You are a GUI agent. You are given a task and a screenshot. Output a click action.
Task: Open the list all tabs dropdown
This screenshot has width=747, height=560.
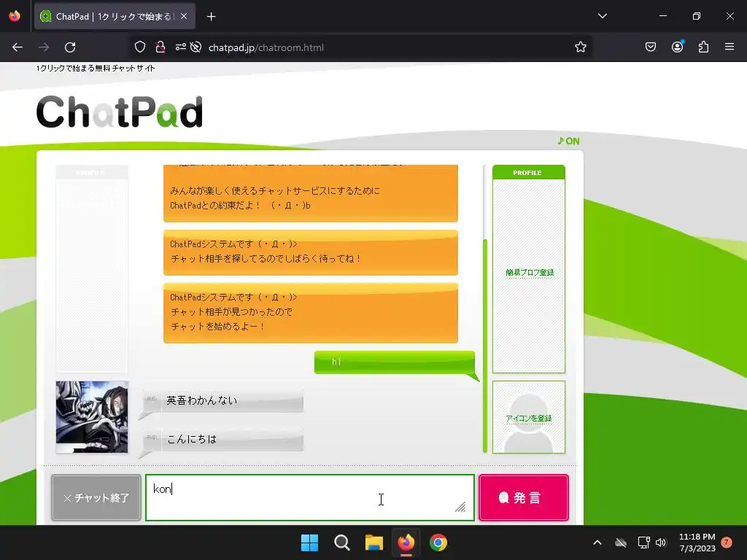tap(602, 16)
